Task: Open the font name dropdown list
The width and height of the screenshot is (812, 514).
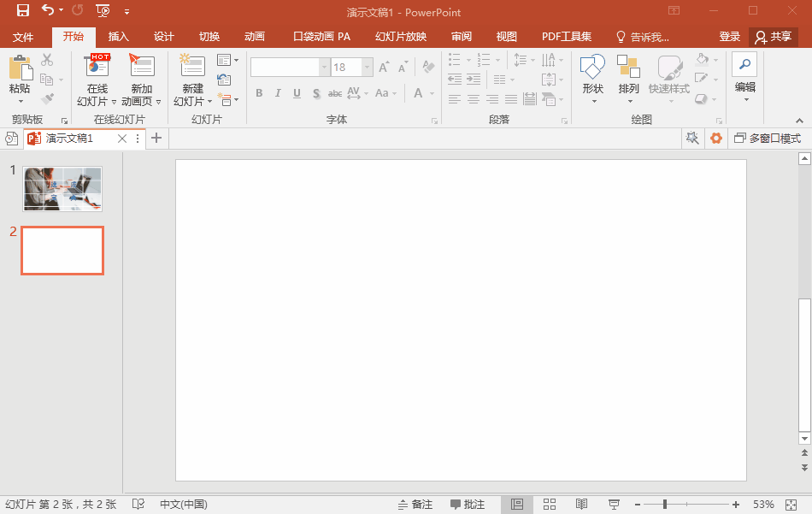Action: point(324,68)
